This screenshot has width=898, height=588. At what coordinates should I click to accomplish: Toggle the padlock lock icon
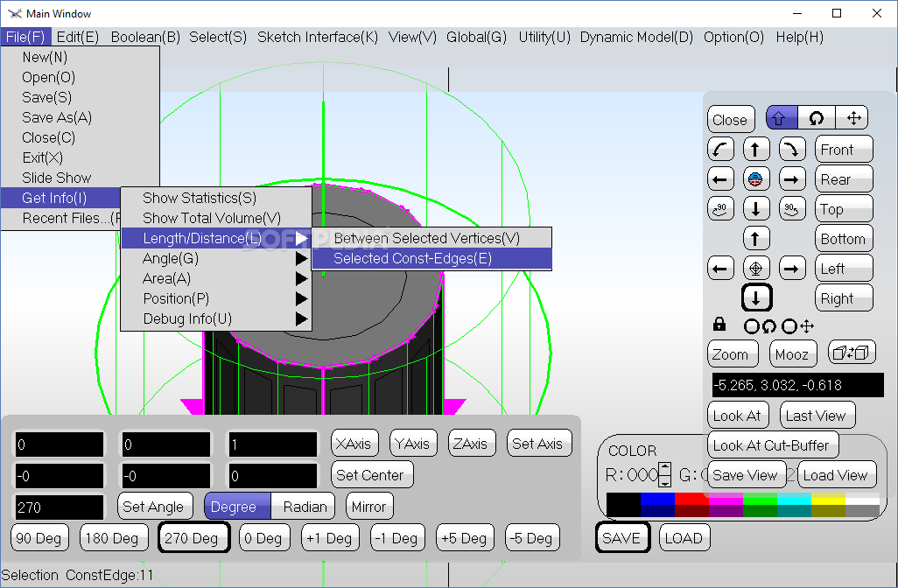pyautogui.click(x=720, y=325)
